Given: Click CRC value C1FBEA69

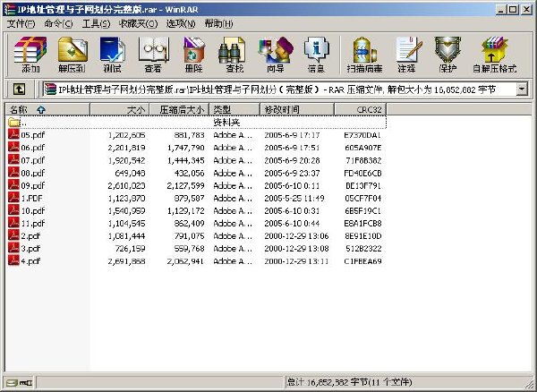Looking at the screenshot, I should click(x=362, y=261).
